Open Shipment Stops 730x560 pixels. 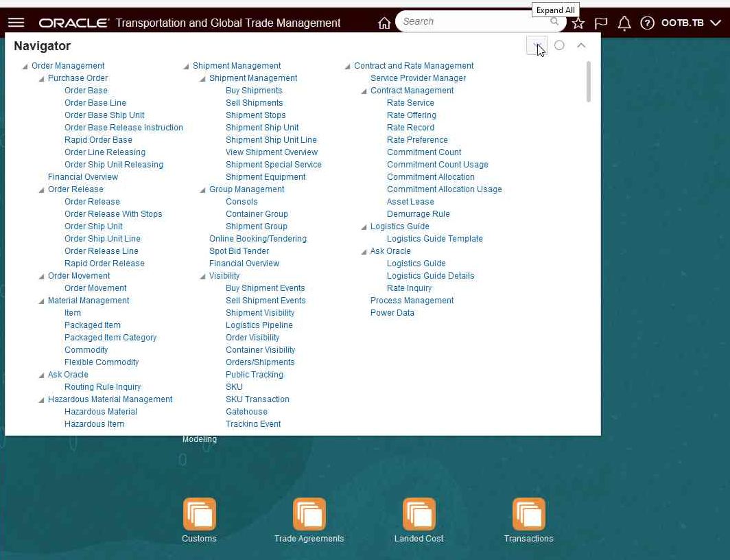tap(256, 115)
